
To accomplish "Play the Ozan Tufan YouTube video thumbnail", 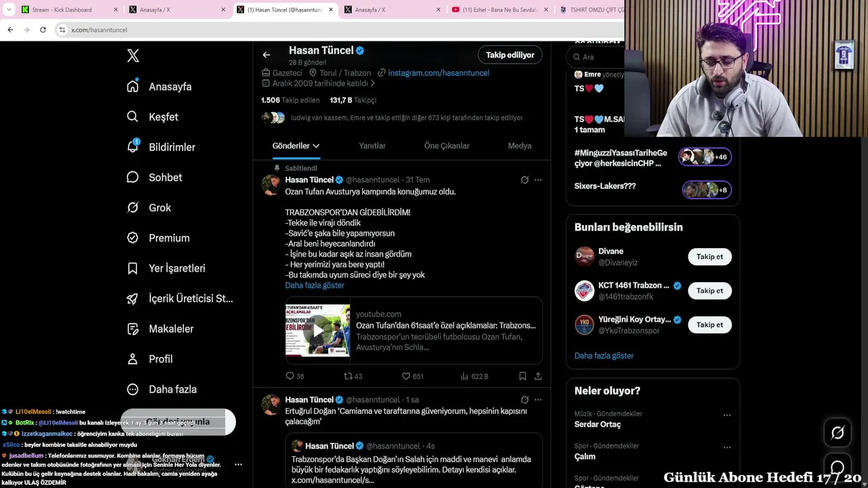I will [x=317, y=331].
